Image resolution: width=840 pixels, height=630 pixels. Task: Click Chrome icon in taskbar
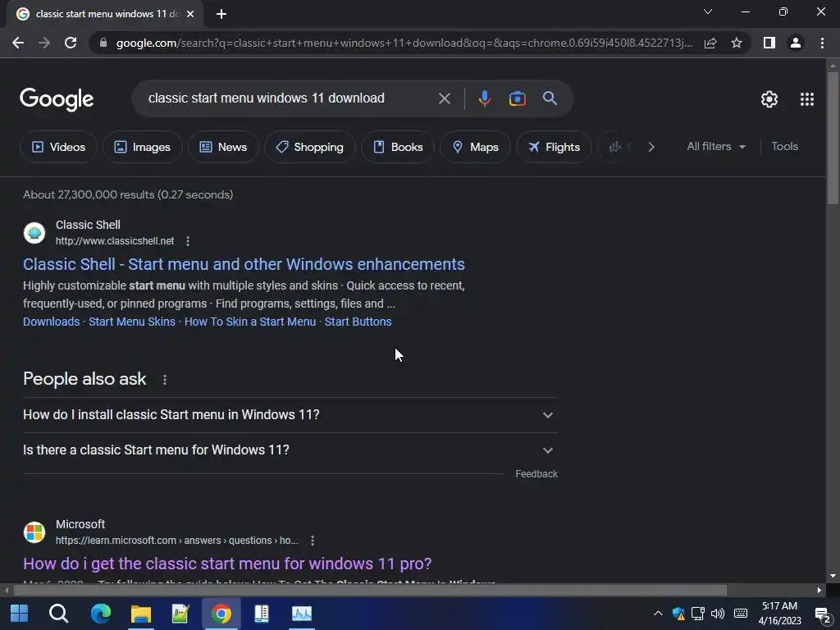coord(221,614)
